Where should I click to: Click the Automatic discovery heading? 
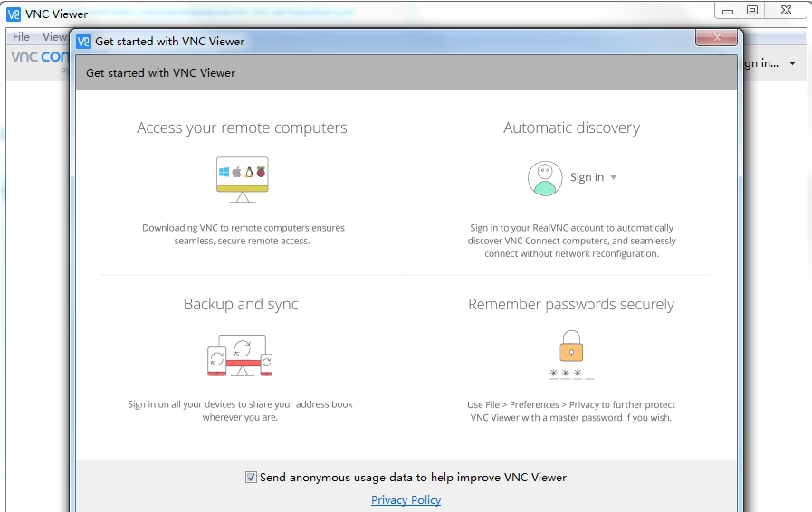point(572,128)
